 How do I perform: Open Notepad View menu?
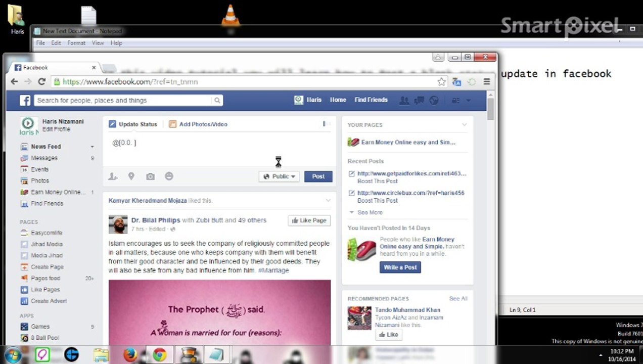click(98, 43)
